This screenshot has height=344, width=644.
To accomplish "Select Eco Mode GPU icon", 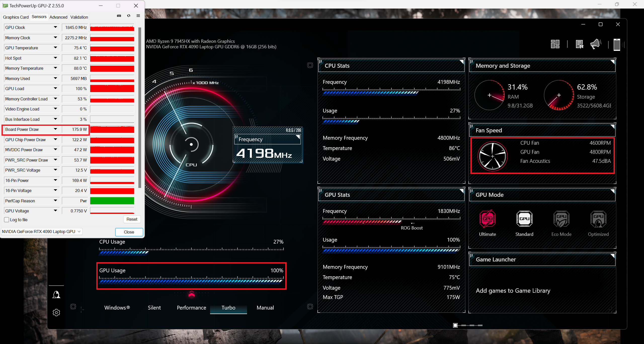I will (x=561, y=219).
